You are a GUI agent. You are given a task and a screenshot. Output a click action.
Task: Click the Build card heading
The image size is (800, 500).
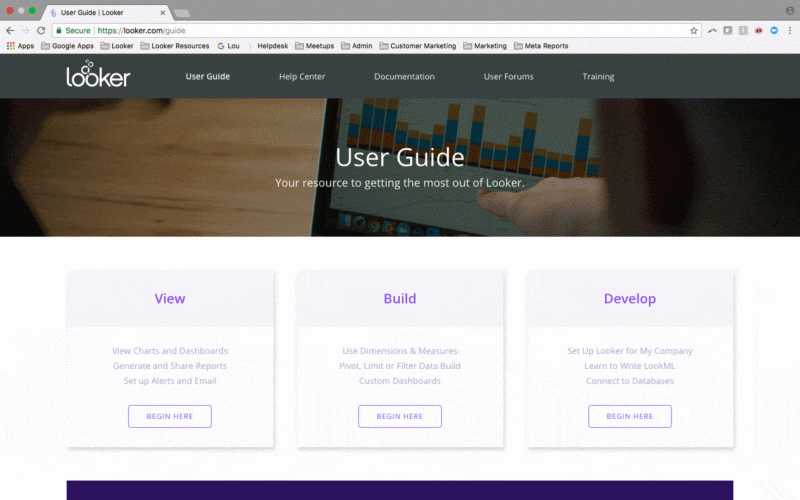pyautogui.click(x=400, y=298)
